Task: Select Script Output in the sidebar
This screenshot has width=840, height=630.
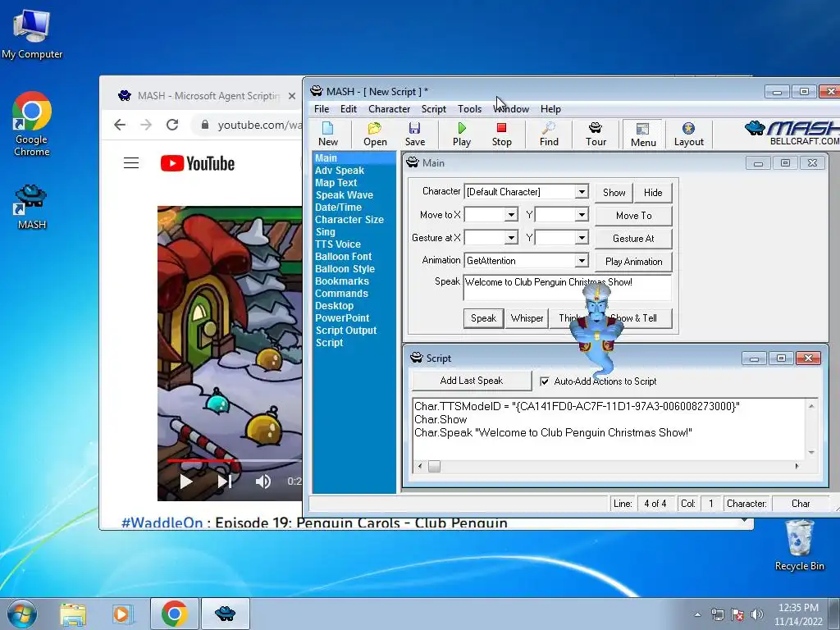Action: tap(345, 331)
